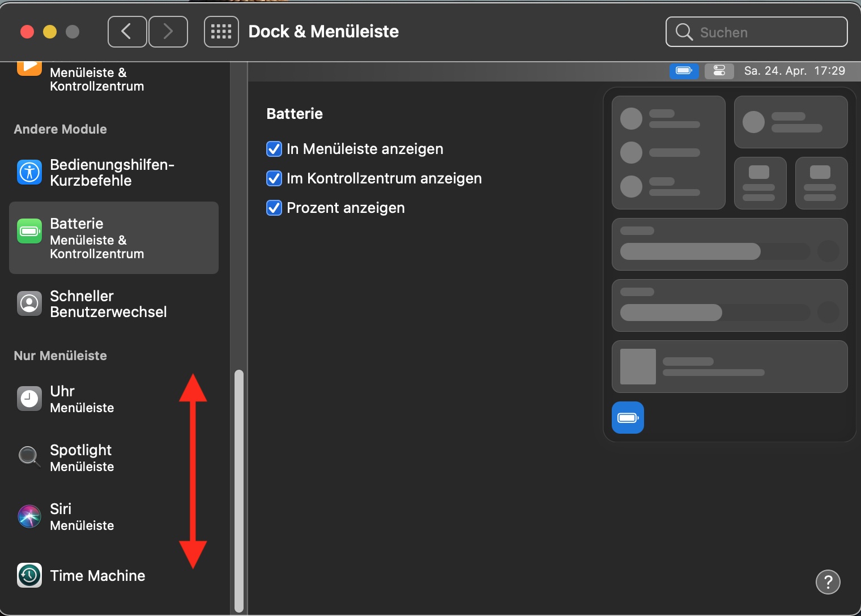Disable Prozent anzeigen checkbox
This screenshot has width=861, height=616.
coord(274,208)
